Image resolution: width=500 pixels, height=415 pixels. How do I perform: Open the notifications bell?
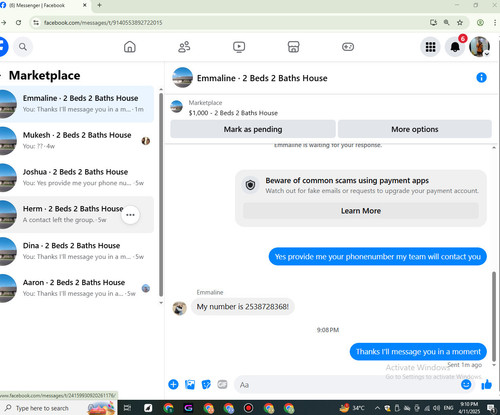[455, 47]
